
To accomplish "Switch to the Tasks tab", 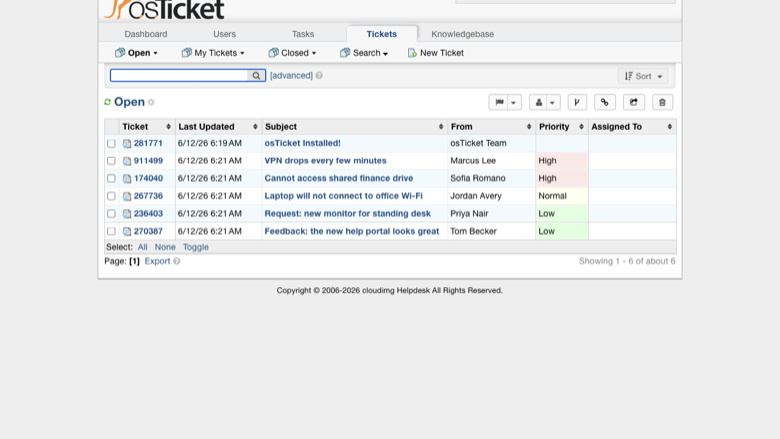I will click(303, 34).
